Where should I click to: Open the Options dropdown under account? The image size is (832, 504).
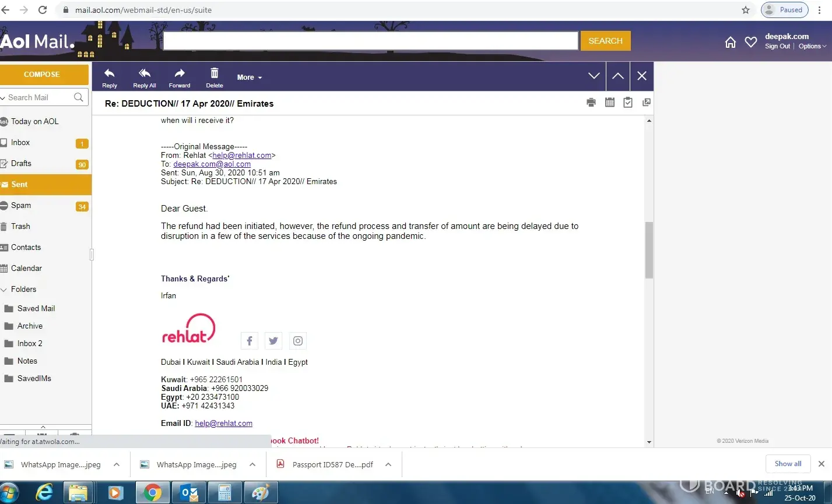click(812, 47)
